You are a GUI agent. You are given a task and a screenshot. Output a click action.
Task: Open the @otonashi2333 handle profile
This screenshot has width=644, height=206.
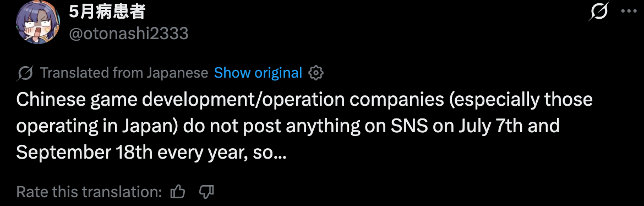(x=128, y=33)
